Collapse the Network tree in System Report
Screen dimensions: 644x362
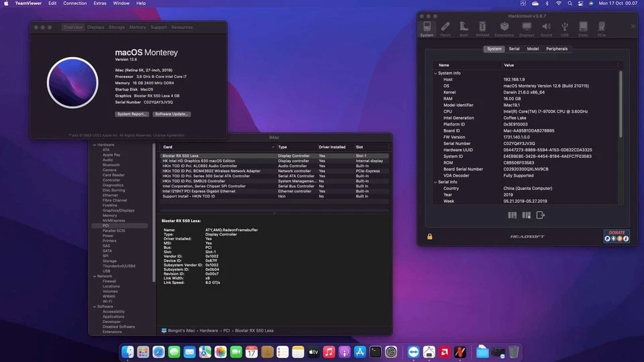click(95, 277)
